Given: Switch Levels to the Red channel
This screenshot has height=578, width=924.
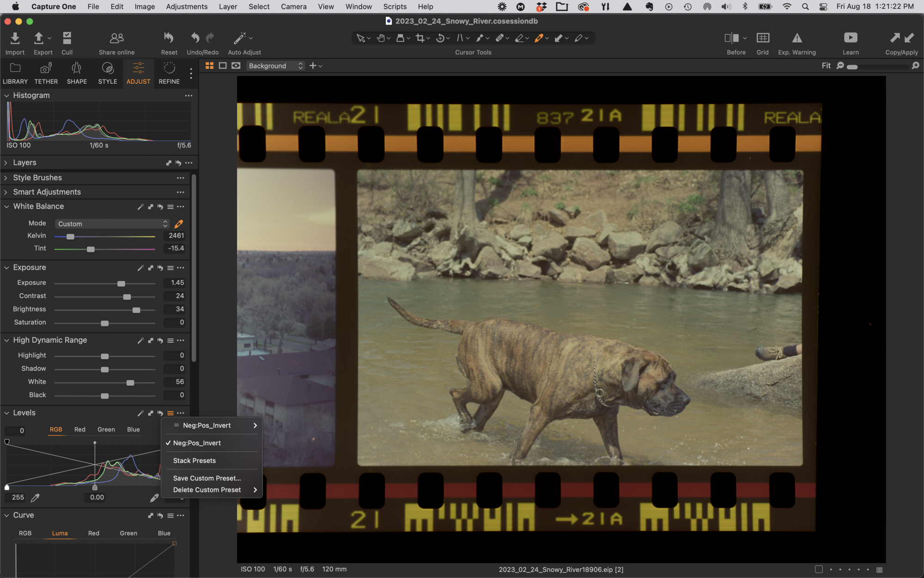Looking at the screenshot, I should point(80,430).
